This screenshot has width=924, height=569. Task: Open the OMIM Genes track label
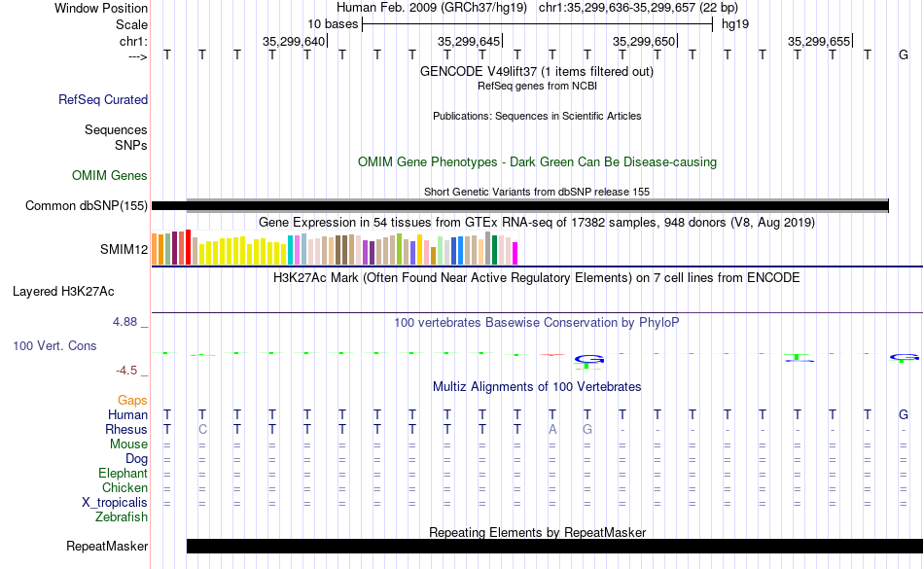[x=109, y=175]
